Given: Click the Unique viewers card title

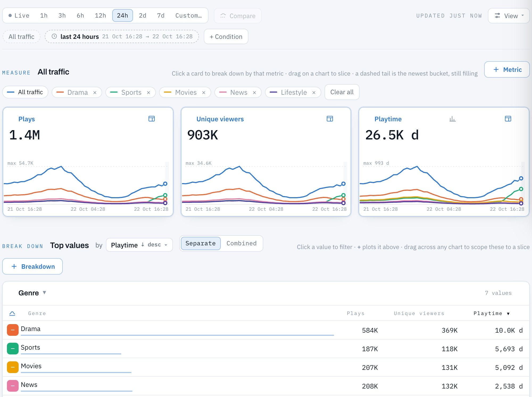Looking at the screenshot, I should [x=220, y=119].
